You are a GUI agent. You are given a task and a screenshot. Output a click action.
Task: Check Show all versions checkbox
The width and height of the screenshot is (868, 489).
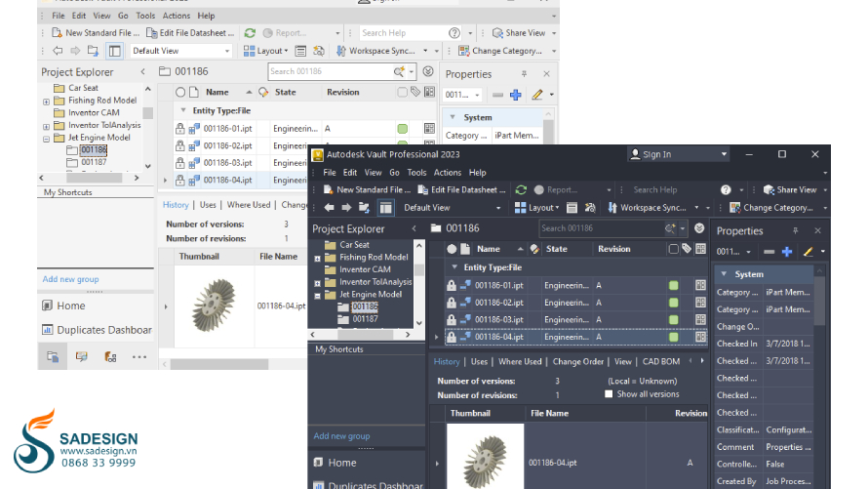tap(609, 394)
